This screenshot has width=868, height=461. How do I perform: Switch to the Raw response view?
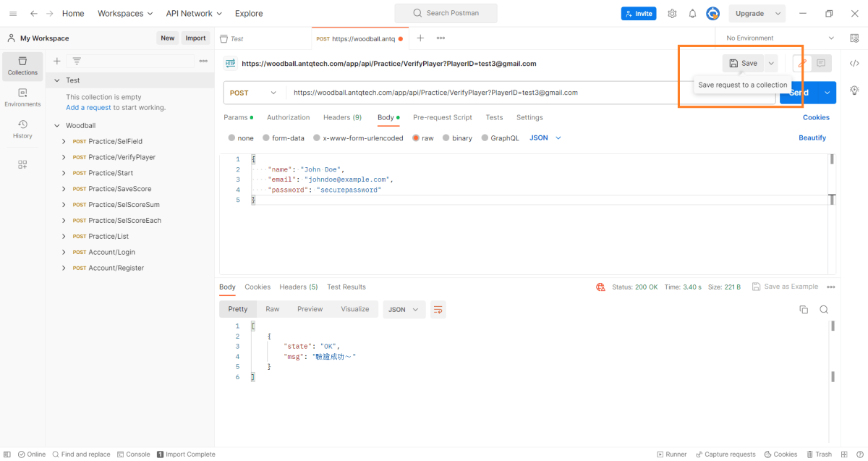click(x=272, y=309)
